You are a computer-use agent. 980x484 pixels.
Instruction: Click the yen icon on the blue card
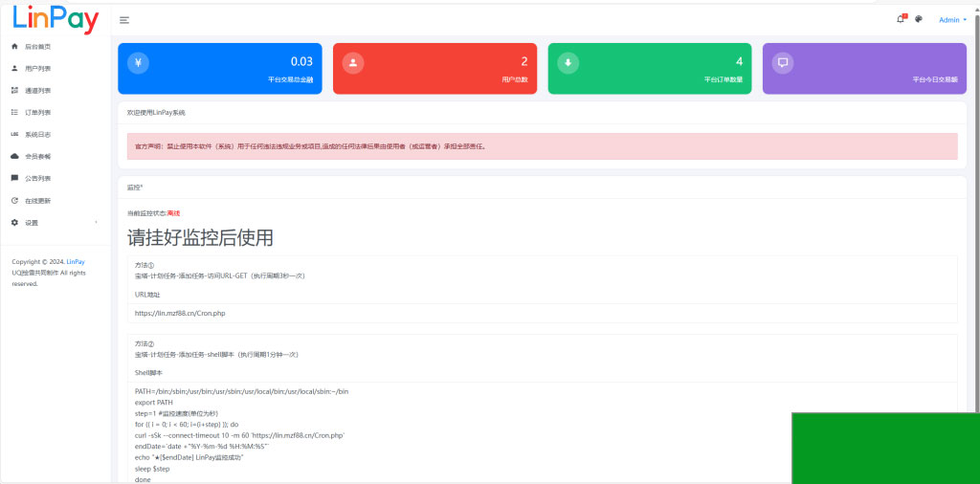[138, 62]
